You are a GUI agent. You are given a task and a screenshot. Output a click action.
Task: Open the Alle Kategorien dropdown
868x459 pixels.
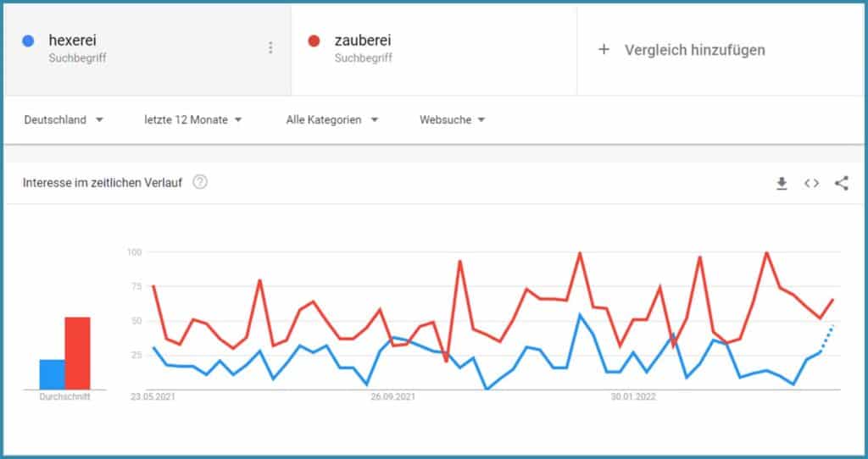click(331, 120)
